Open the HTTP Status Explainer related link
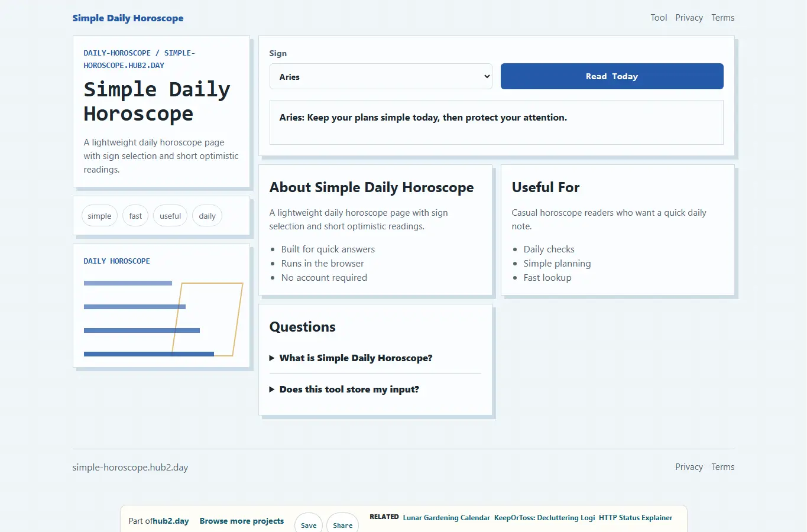807x532 pixels. point(636,518)
